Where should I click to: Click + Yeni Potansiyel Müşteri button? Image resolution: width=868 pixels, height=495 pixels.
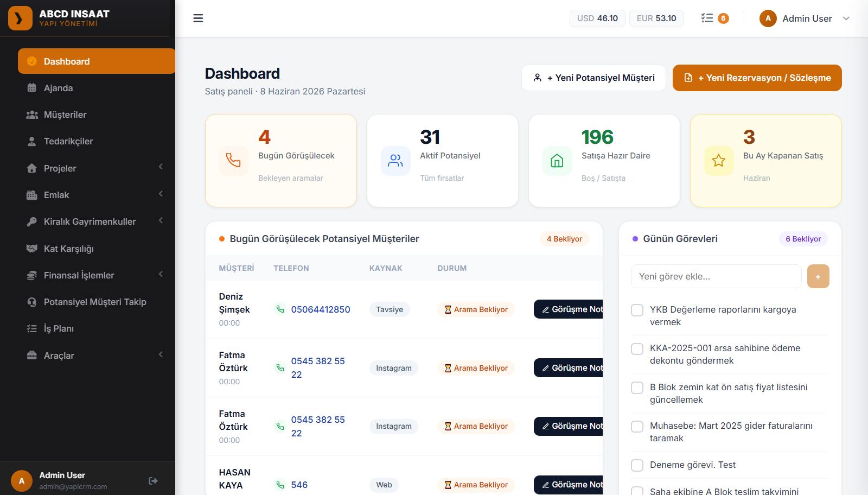(593, 78)
